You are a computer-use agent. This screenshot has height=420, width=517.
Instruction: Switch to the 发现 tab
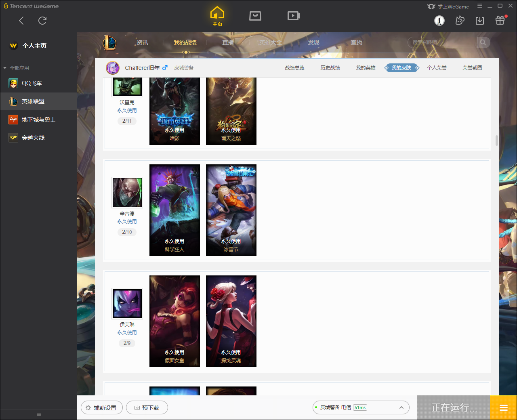point(313,42)
